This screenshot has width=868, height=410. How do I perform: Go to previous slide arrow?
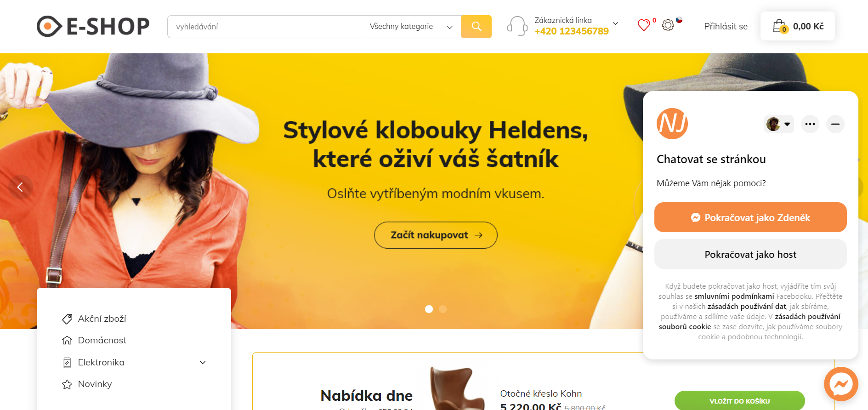[x=20, y=187]
